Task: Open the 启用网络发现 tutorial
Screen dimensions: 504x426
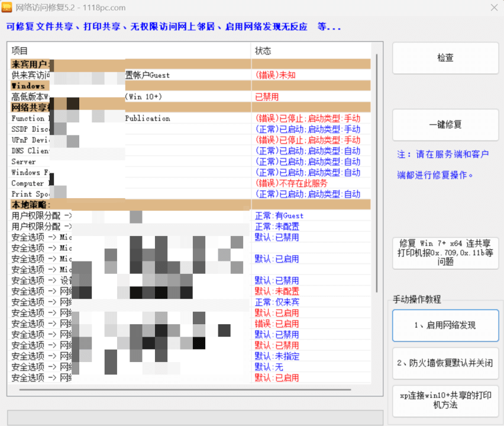Action: pyautogui.click(x=445, y=325)
